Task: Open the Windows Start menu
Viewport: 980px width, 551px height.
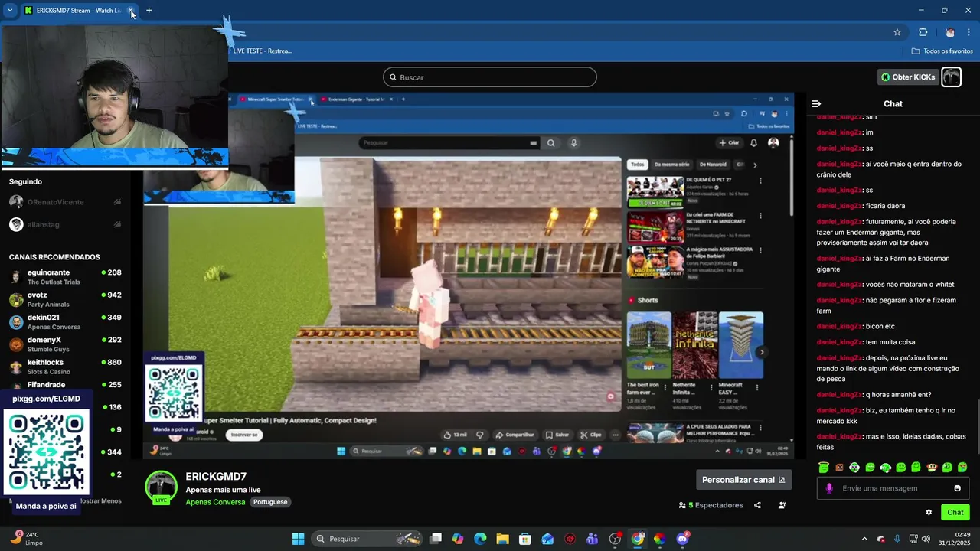Action: click(x=298, y=539)
